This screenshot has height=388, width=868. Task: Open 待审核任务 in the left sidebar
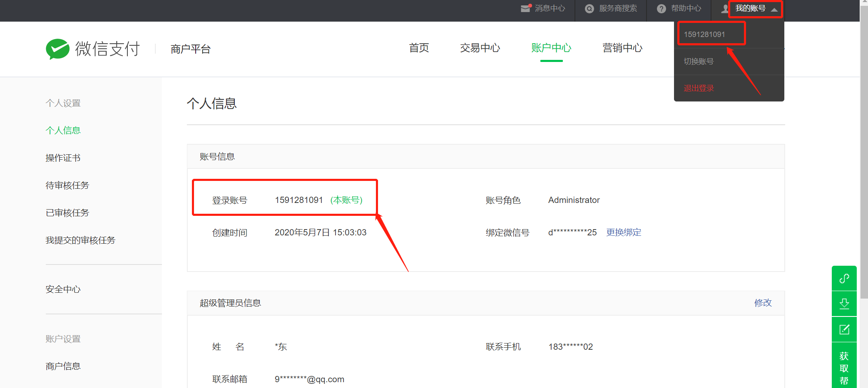(x=67, y=185)
